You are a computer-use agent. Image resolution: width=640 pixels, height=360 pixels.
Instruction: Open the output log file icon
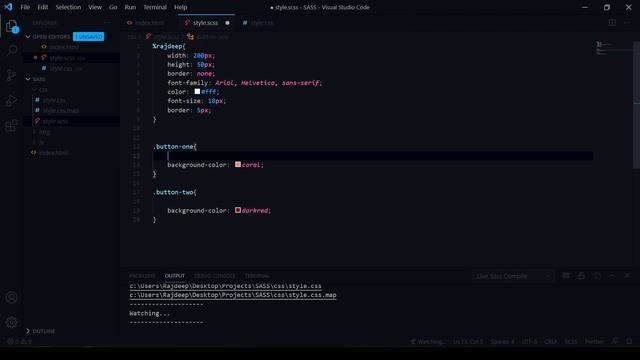coord(597,276)
